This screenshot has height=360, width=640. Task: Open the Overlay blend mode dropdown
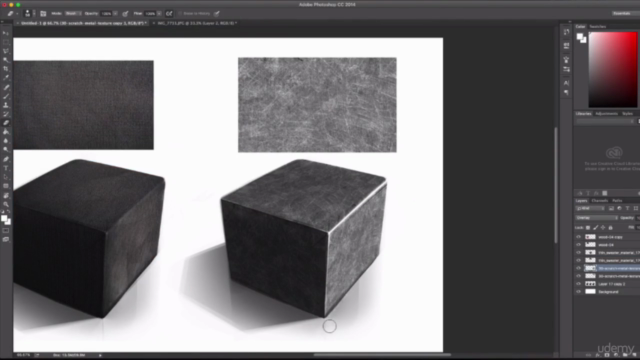point(596,218)
